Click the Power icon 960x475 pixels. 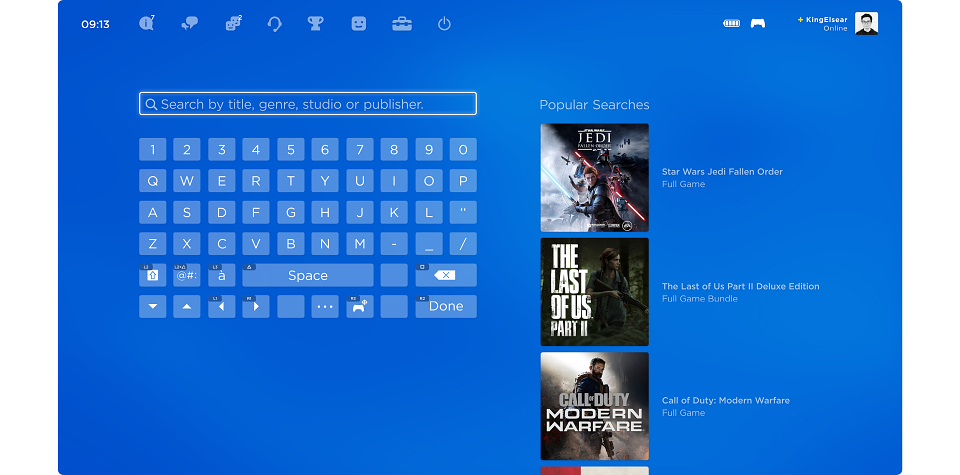click(444, 24)
